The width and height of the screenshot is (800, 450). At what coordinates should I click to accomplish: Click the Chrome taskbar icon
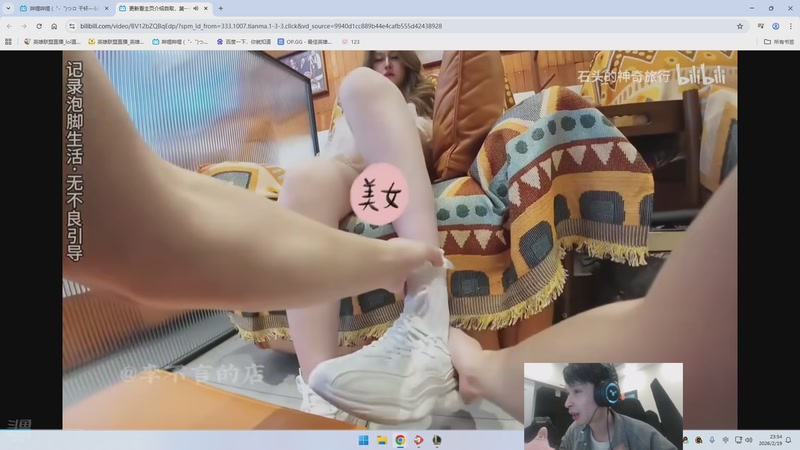400,440
